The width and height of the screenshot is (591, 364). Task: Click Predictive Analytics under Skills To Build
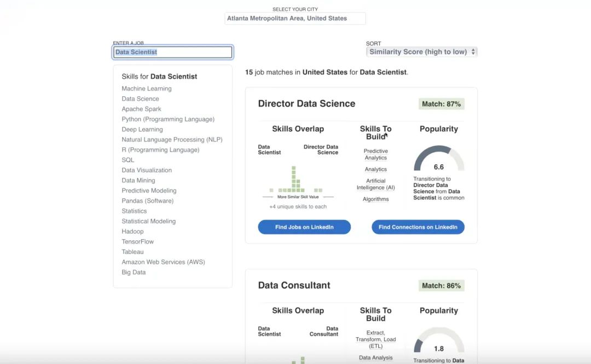(x=375, y=154)
